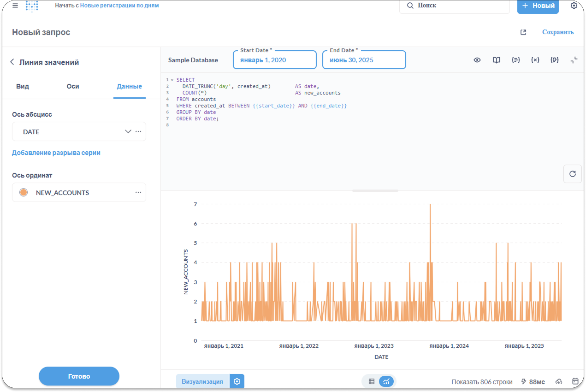Click the {=} format query icon
Viewport: 586px width, 392px height.
tap(515, 60)
